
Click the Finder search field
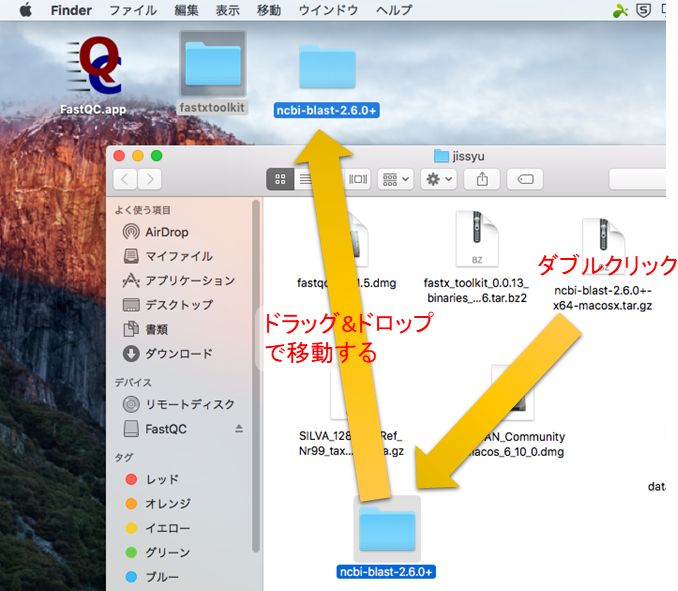[637, 179]
